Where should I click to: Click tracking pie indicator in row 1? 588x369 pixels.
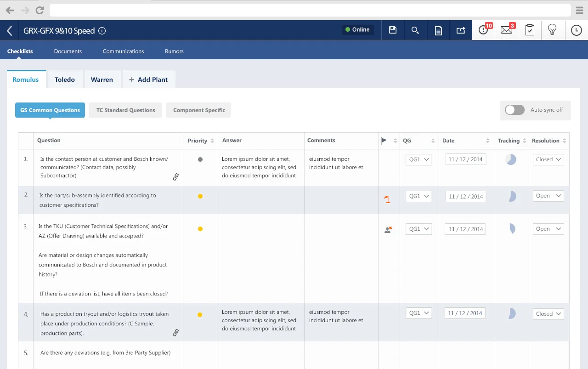511,159
